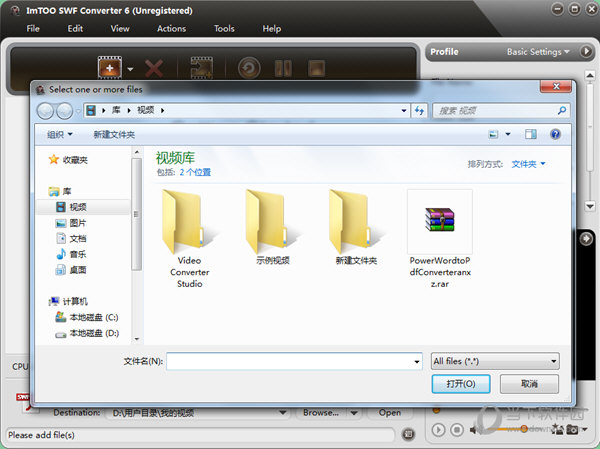Click the Add File toolbar icon
600x449 pixels.
pos(108,68)
